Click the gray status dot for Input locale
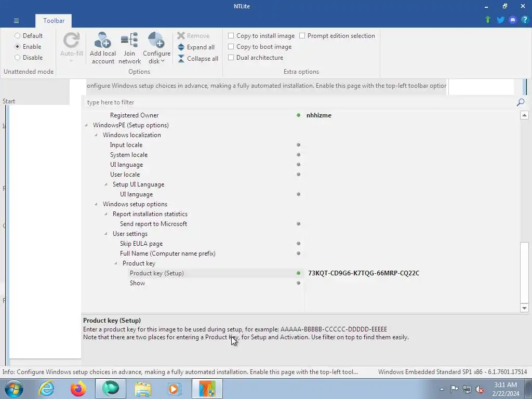Screen dimensions: 532x399 [x=298, y=144]
